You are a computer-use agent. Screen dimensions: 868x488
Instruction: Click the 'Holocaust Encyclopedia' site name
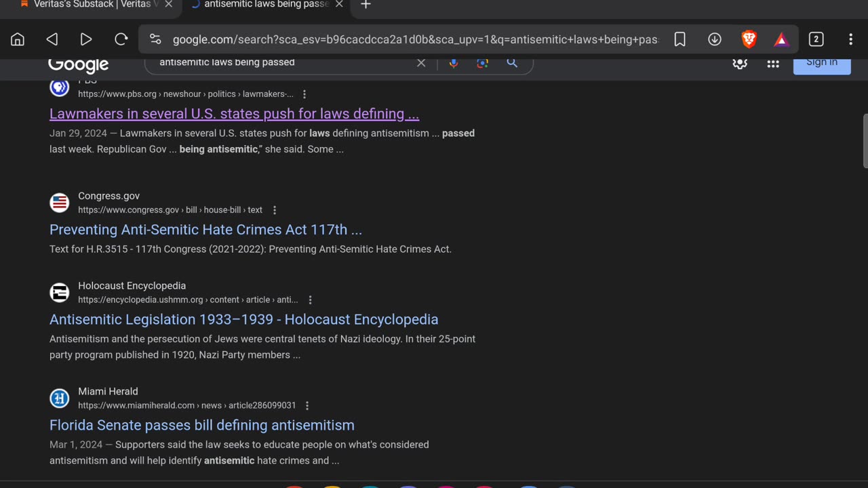click(x=132, y=286)
